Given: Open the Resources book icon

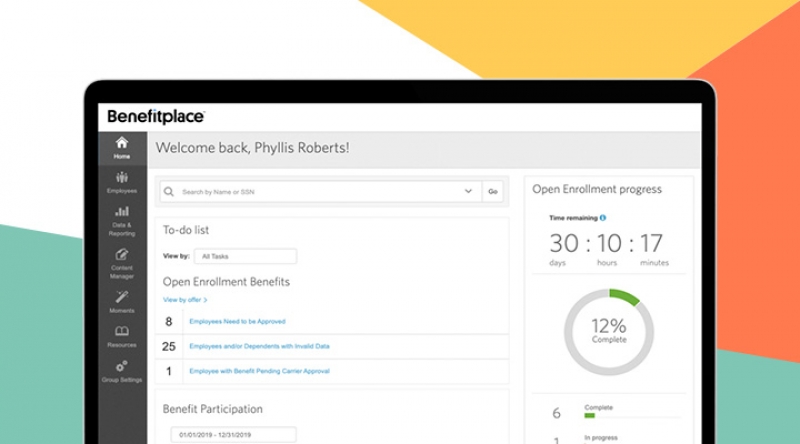Looking at the screenshot, I should (x=121, y=331).
